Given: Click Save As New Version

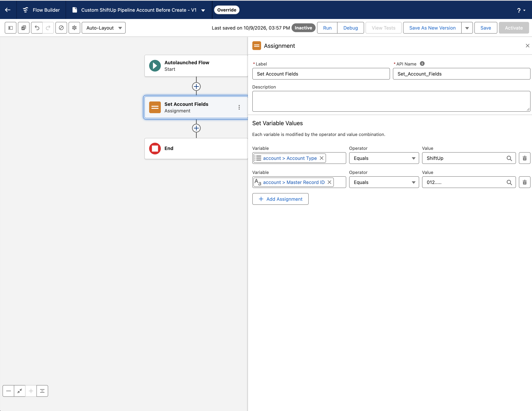Looking at the screenshot, I should tap(432, 28).
